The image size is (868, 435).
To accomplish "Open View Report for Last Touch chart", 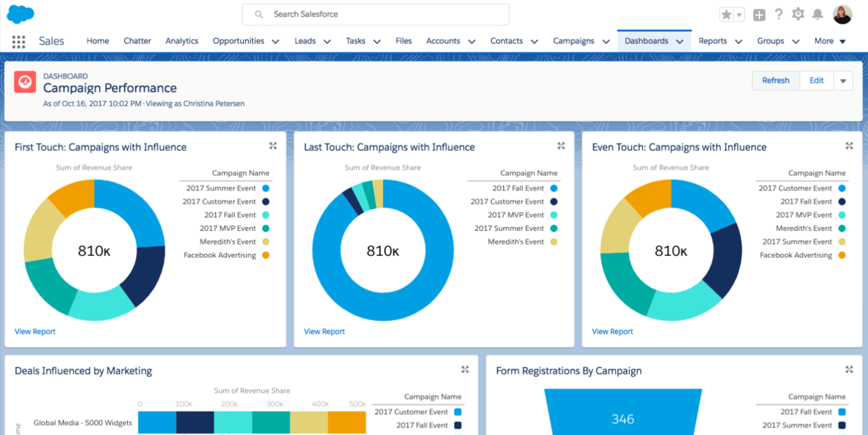I will [x=324, y=331].
